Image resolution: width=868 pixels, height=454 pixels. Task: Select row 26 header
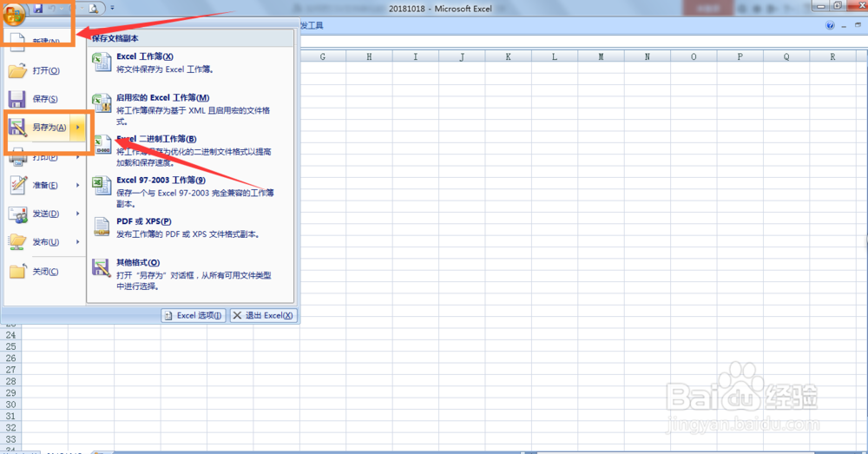[10, 359]
